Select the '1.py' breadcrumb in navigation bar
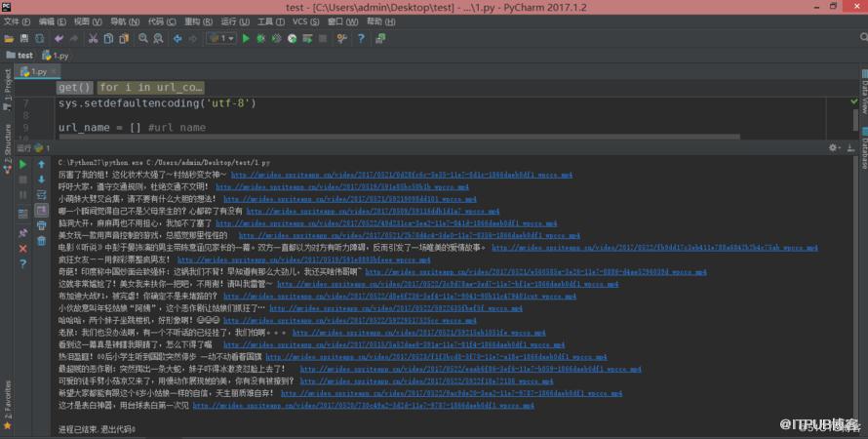This screenshot has height=439, width=868. coord(56,56)
